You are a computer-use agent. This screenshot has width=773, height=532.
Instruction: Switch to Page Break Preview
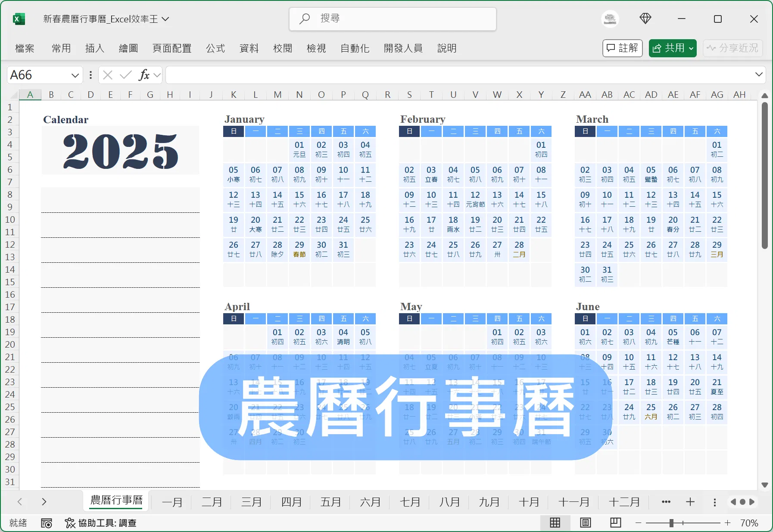coord(615,523)
